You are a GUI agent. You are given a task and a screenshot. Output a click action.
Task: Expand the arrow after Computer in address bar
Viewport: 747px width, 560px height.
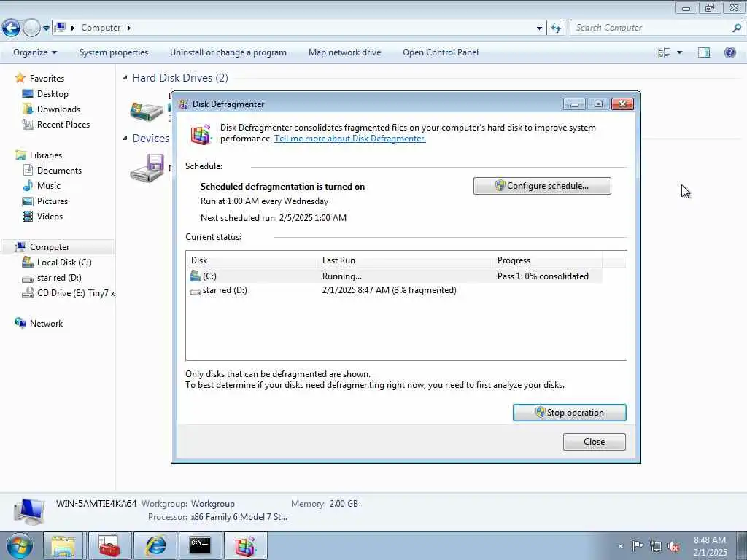point(128,28)
